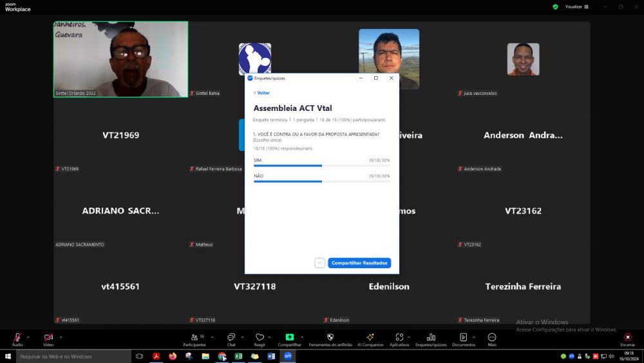Screen dimensions: 644x363
Task: Open the Mais overflow menu
Action: [492, 337]
